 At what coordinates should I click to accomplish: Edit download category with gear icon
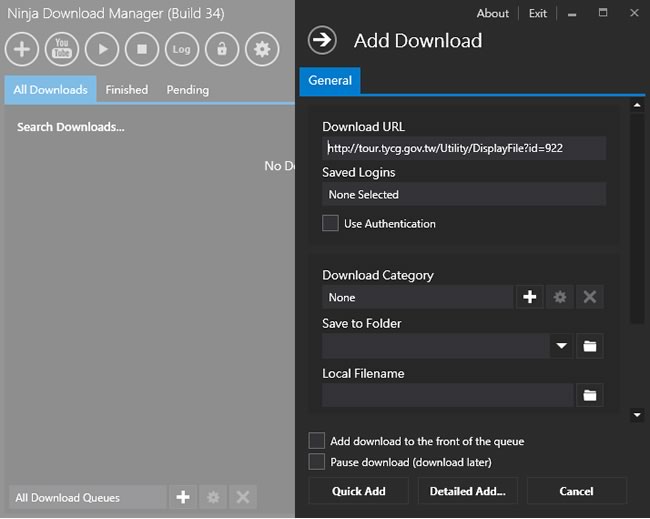(560, 297)
